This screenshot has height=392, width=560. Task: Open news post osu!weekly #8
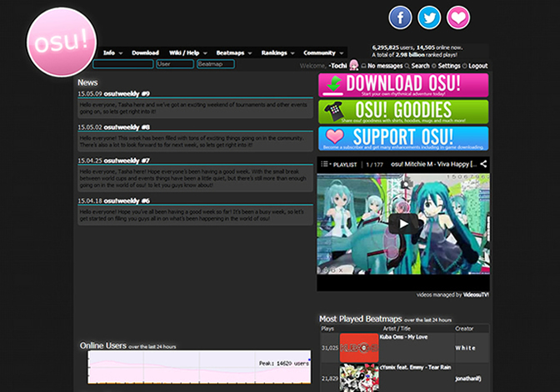point(127,127)
